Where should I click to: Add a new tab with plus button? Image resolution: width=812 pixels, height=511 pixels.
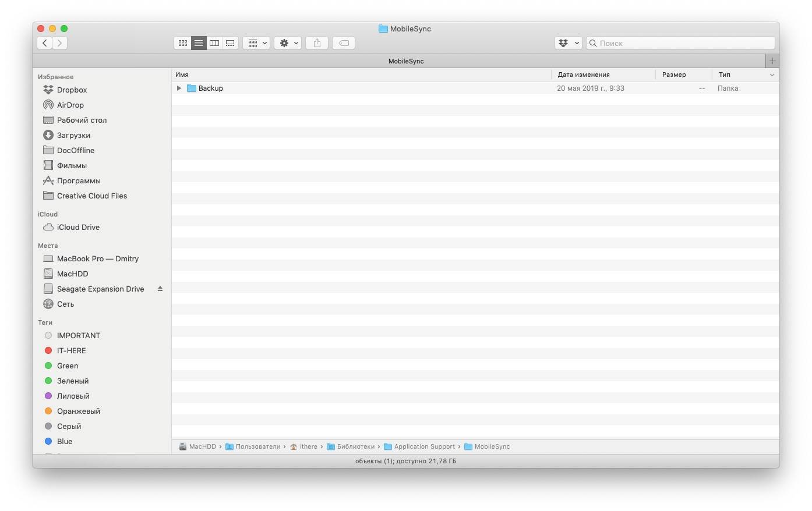(772, 61)
